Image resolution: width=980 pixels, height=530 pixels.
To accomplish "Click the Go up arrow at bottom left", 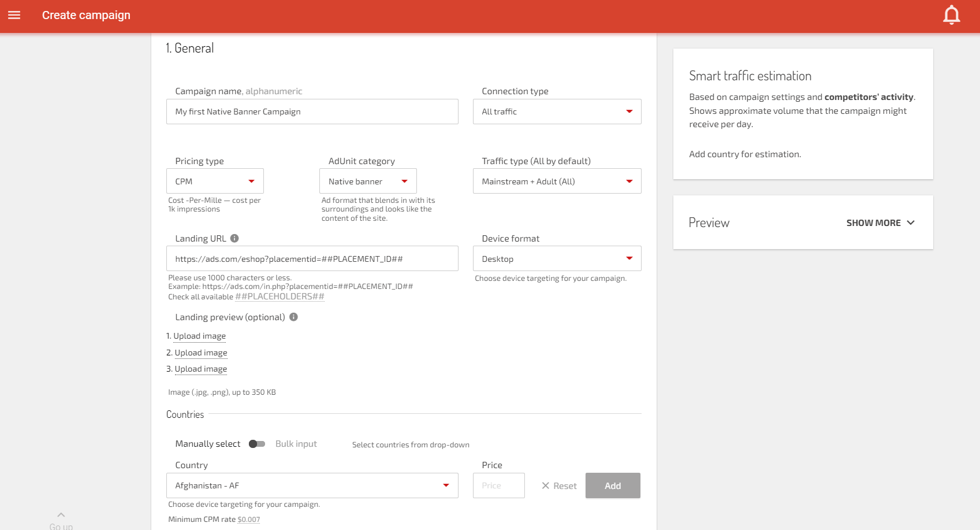I will (61, 514).
